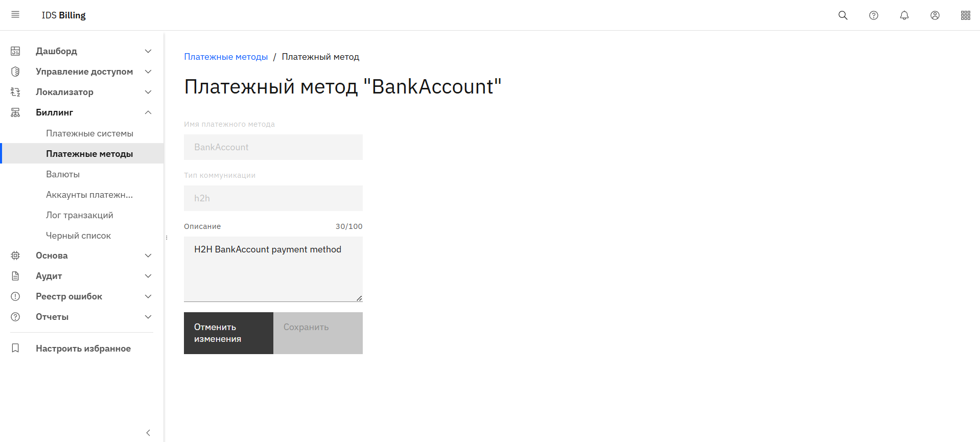
Task: Open Платежные системы menu item
Action: tap(89, 133)
